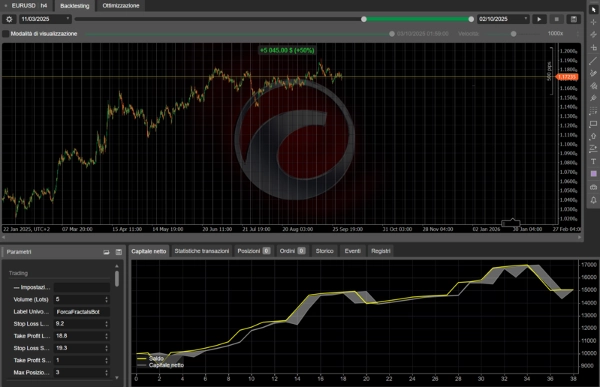Open the price alert bell icon
600x387 pixels.
[x=593, y=200]
